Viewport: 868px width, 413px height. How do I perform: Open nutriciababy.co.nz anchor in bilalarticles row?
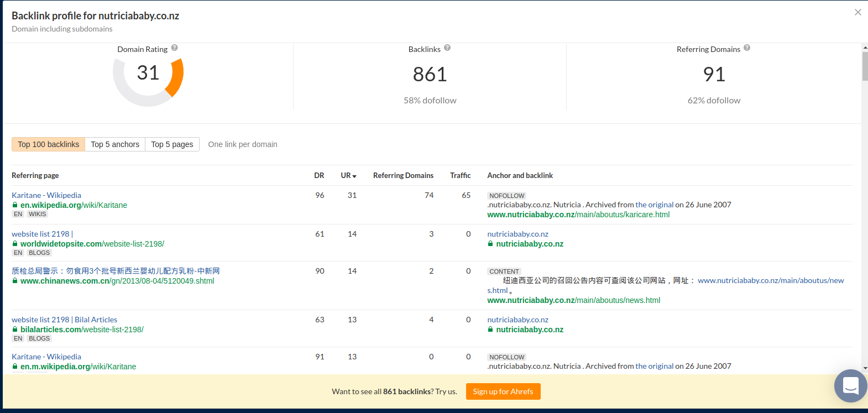pyautogui.click(x=517, y=320)
